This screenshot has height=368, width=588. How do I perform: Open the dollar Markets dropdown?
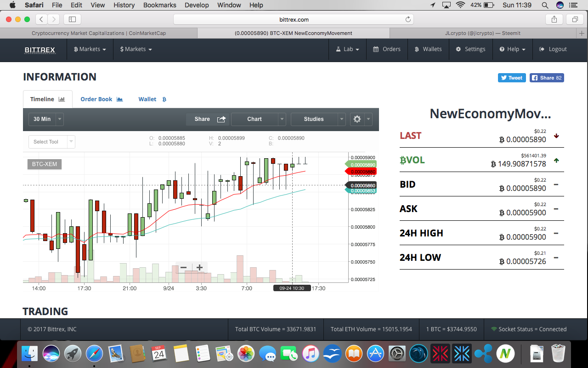click(136, 49)
